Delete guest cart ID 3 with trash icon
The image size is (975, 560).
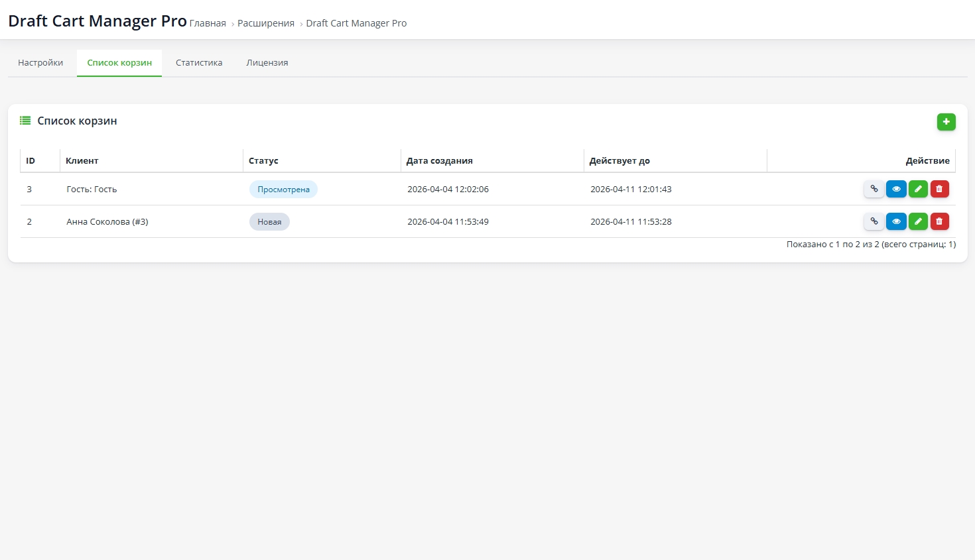(x=939, y=189)
